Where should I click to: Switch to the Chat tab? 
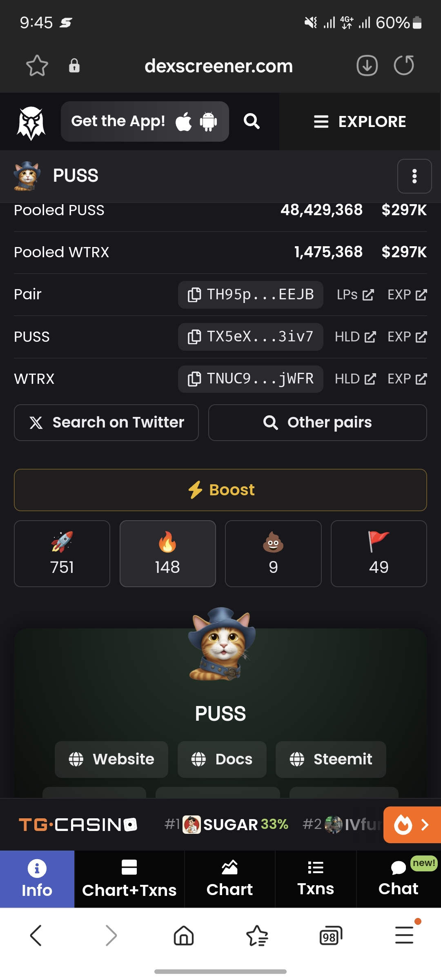[x=399, y=879]
